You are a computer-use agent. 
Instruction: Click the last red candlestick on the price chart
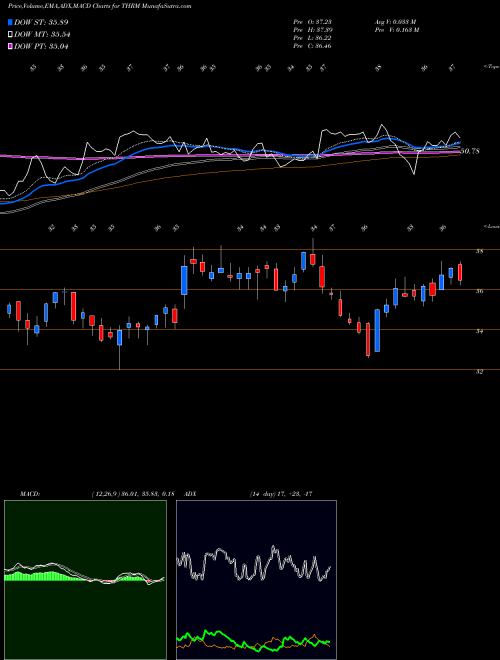pos(460,272)
